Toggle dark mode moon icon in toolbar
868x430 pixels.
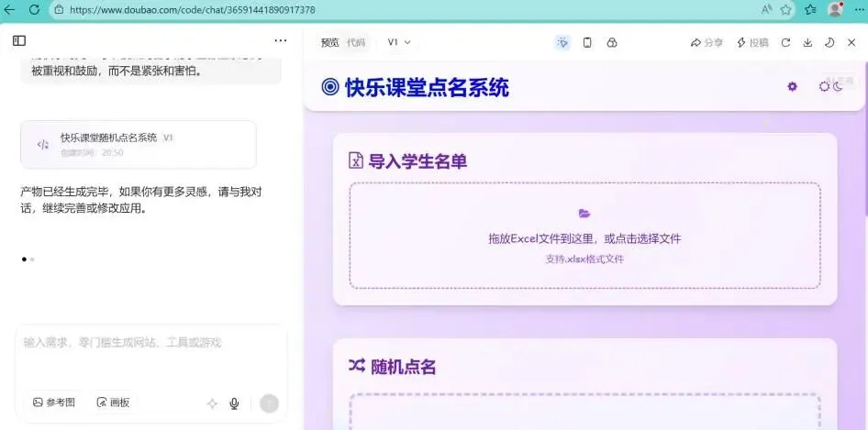(829, 42)
